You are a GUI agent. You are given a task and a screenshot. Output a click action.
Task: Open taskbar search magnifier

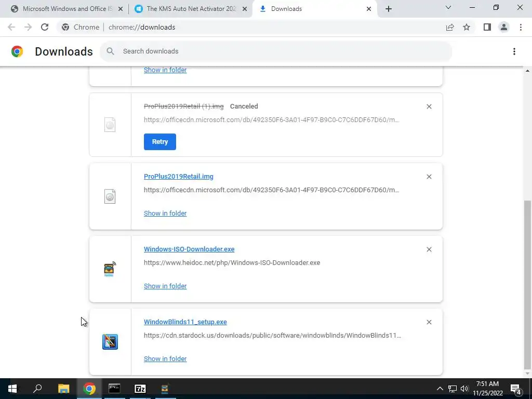pos(37,389)
